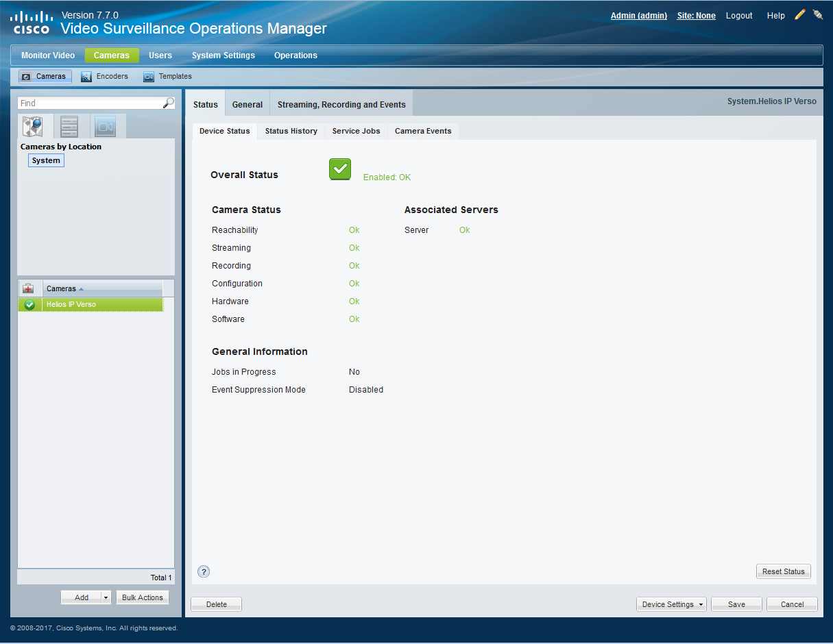Open the Streaming, Recording and Events tab
The height and width of the screenshot is (644, 833).
[341, 105]
